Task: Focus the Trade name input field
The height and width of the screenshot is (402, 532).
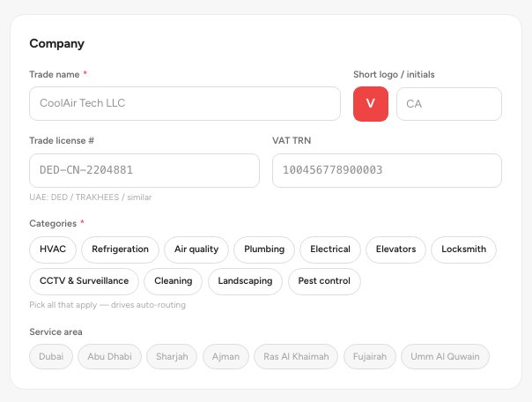Action: 185,103
